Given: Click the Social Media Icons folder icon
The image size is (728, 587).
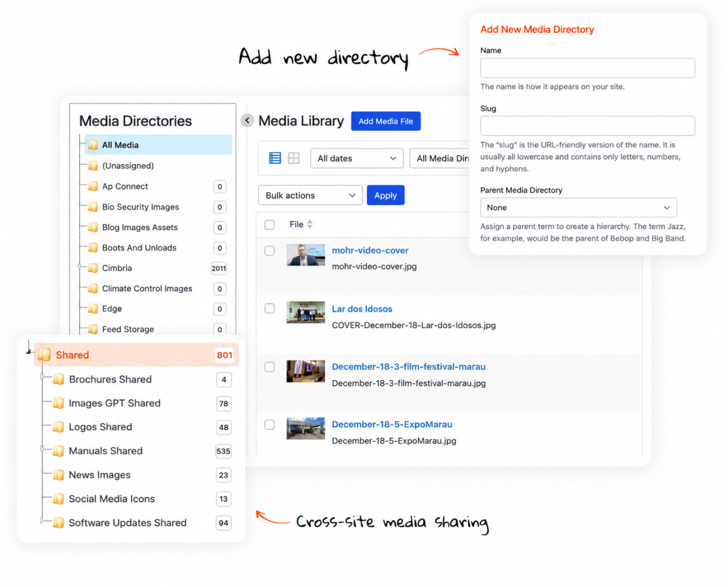Looking at the screenshot, I should point(58,499).
